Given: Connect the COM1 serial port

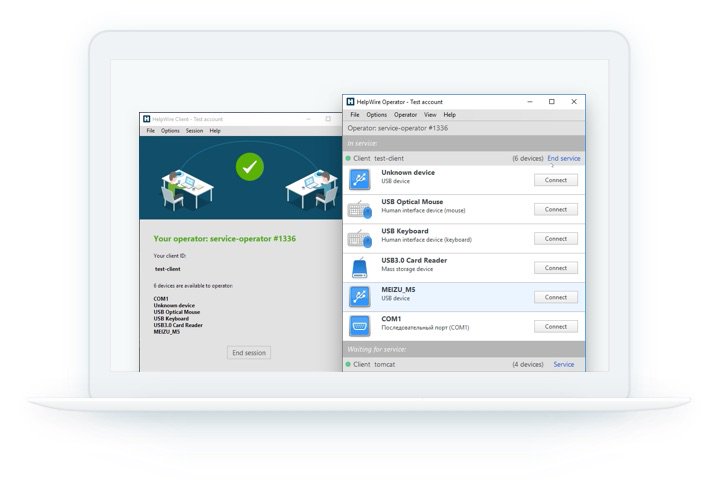Looking at the screenshot, I should [x=556, y=327].
